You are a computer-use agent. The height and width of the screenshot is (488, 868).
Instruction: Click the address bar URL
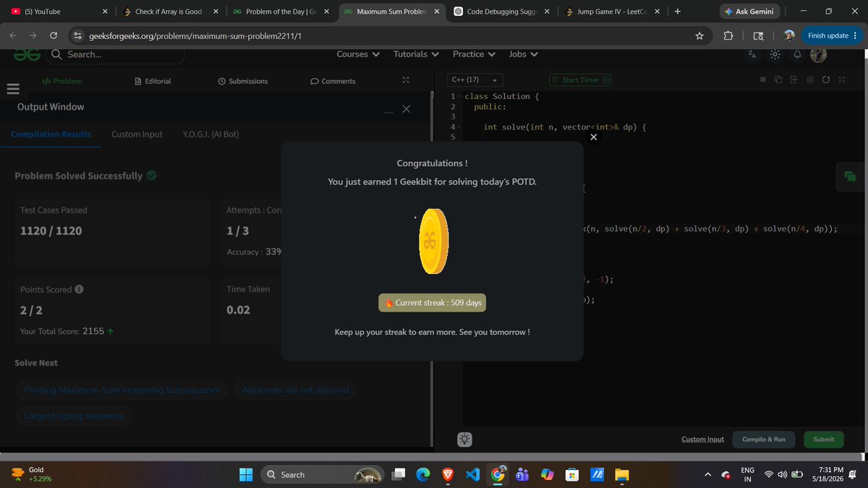pos(195,35)
